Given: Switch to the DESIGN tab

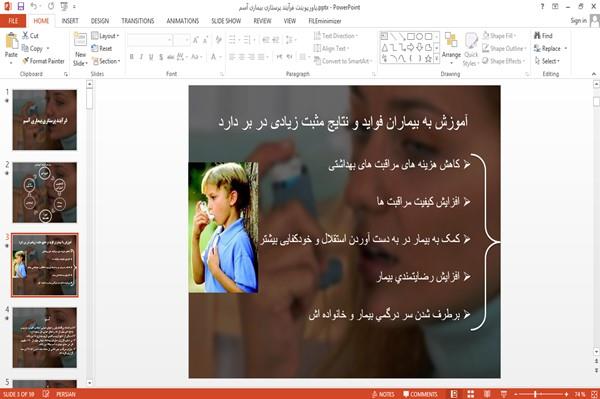Looking at the screenshot, I should (100, 21).
